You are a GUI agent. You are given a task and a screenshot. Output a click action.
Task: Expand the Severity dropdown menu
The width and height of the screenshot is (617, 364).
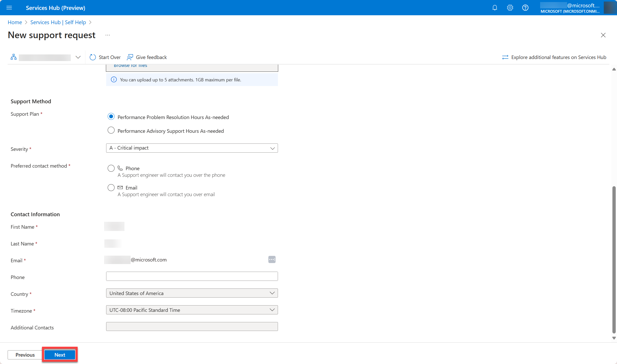[x=272, y=148]
